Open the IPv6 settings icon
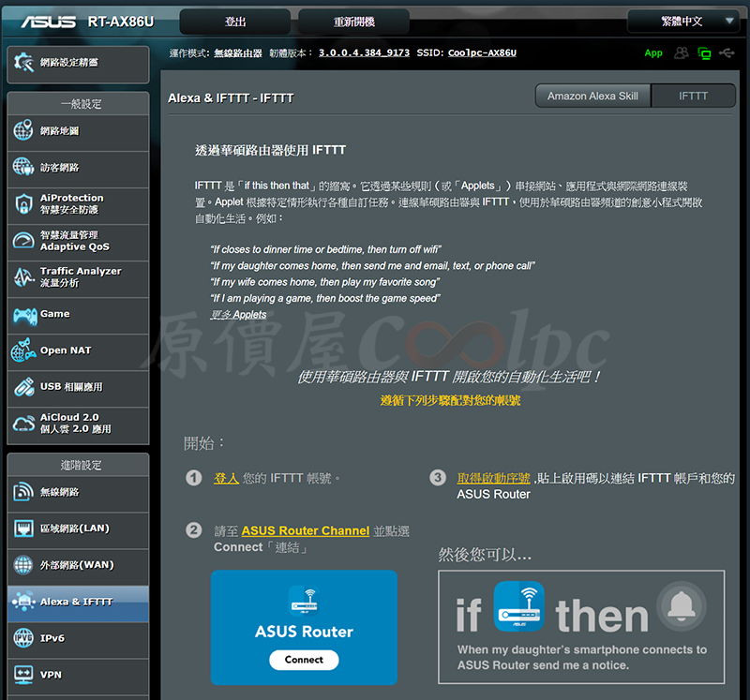750x700 pixels. coord(23,638)
